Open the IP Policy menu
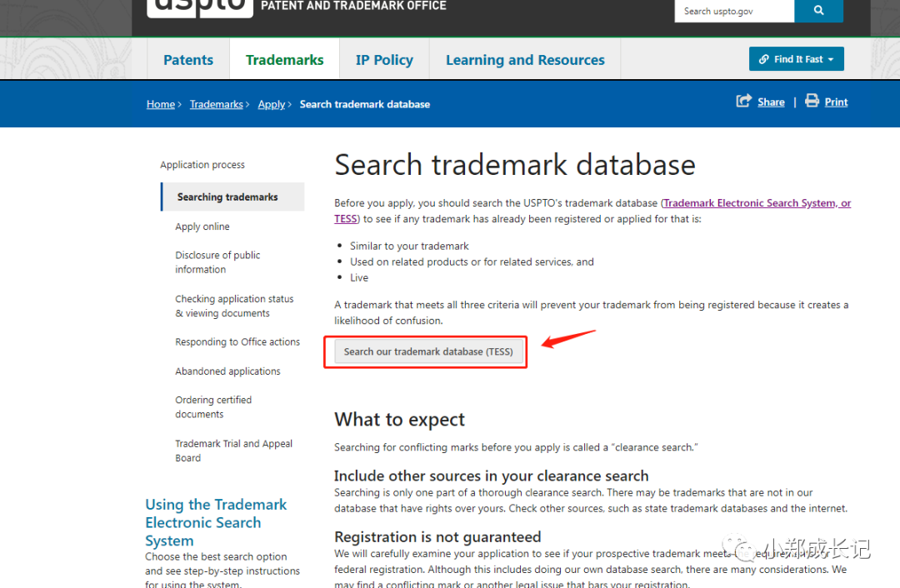This screenshot has height=588, width=900. pyautogui.click(x=384, y=60)
